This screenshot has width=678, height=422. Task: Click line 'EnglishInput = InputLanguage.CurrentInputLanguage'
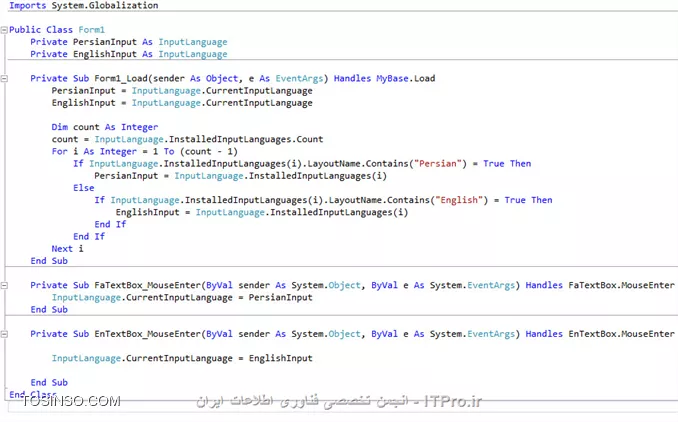(x=182, y=103)
